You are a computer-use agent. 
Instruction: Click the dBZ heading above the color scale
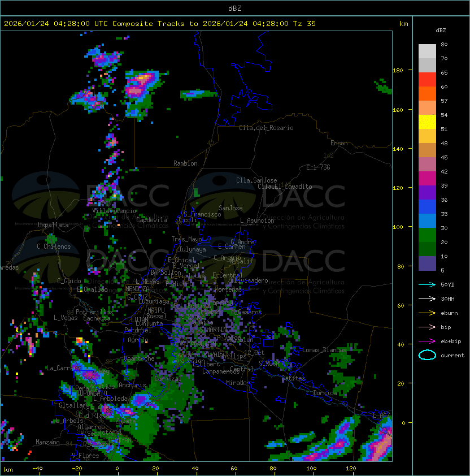[441, 31]
